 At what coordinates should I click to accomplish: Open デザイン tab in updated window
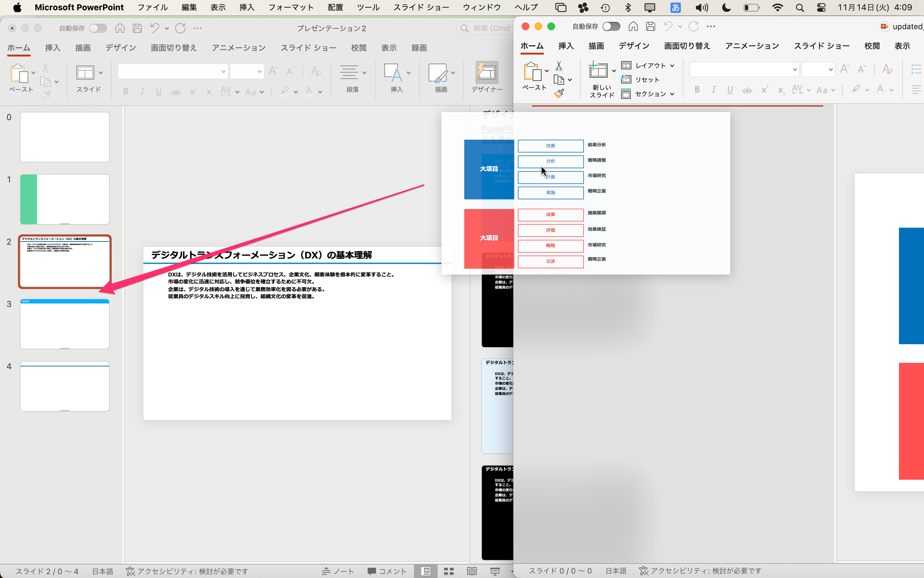[634, 46]
